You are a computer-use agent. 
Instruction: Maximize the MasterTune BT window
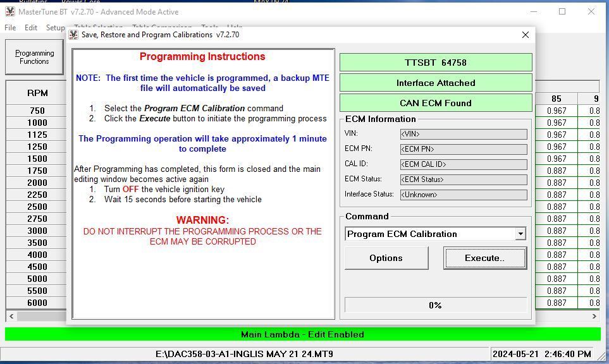(562, 11)
